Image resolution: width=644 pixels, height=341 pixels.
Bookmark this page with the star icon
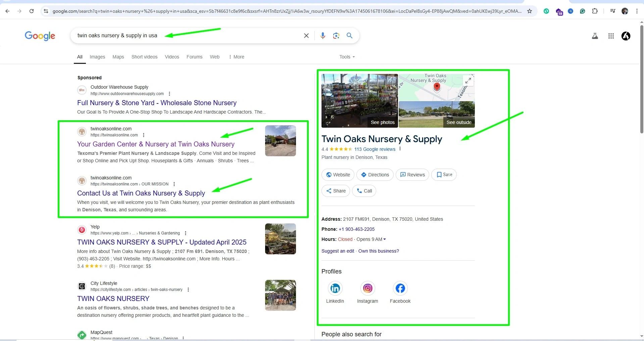[x=530, y=11]
